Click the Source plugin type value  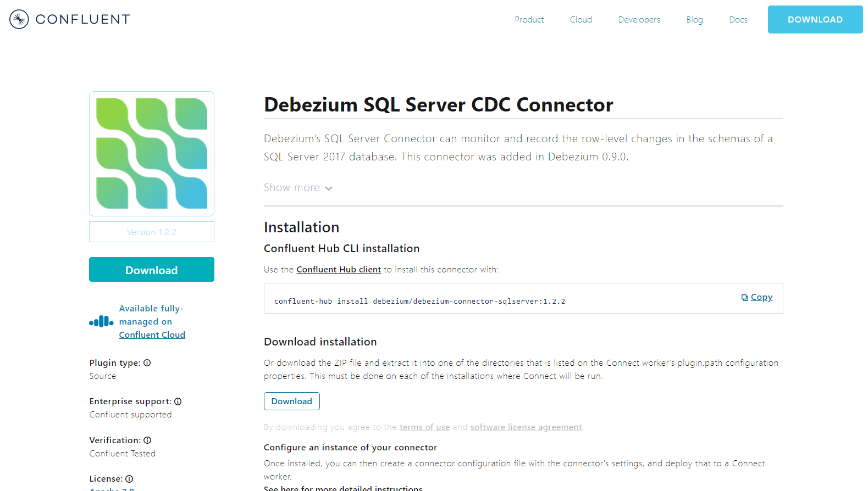pyautogui.click(x=103, y=376)
